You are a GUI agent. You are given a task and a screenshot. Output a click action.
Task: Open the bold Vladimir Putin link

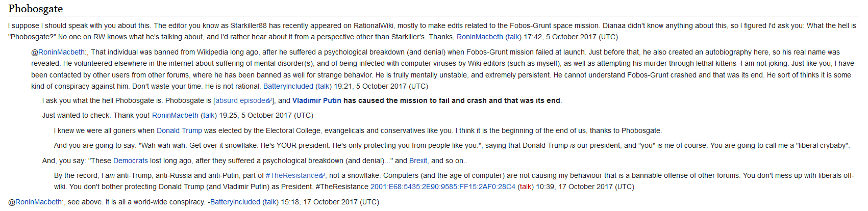pyautogui.click(x=316, y=100)
